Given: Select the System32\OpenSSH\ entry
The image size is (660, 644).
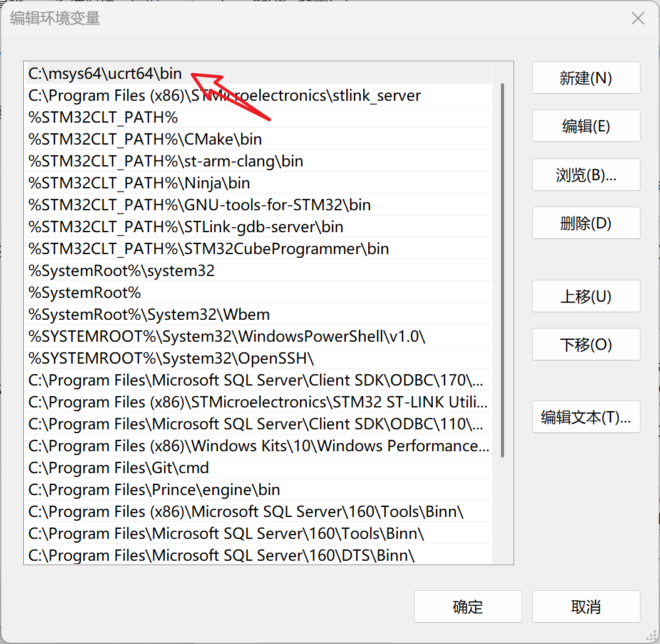Looking at the screenshot, I should pyautogui.click(x=258, y=358).
